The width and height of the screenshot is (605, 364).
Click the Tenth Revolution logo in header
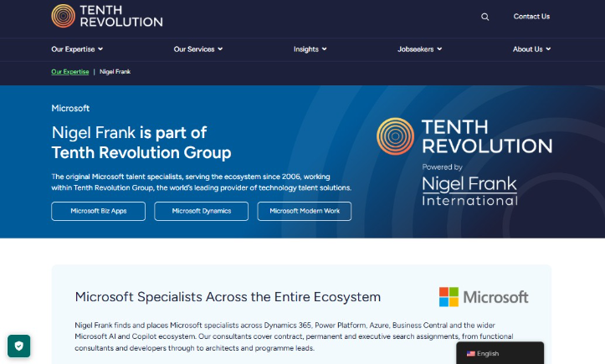click(107, 16)
